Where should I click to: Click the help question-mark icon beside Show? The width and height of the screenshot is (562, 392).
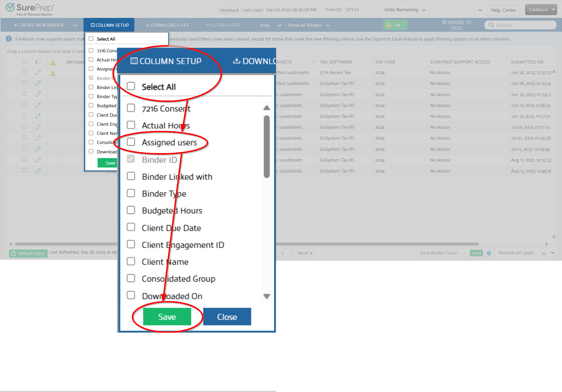point(489,253)
